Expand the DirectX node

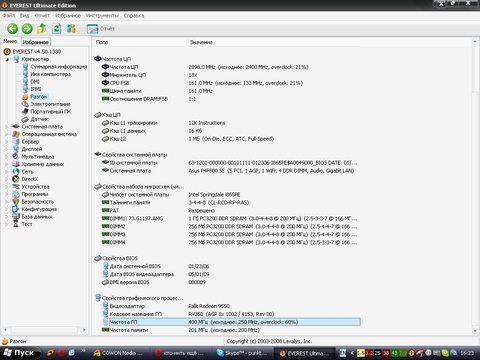coord(7,179)
